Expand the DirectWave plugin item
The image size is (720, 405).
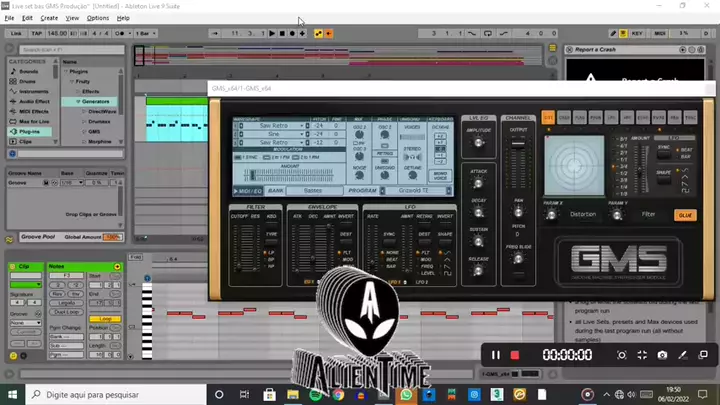coord(84,112)
